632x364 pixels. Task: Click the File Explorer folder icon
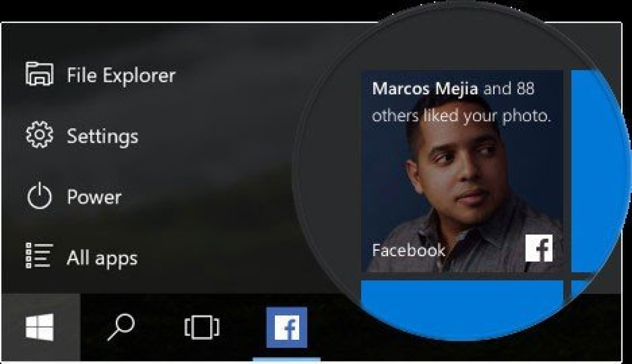[39, 74]
